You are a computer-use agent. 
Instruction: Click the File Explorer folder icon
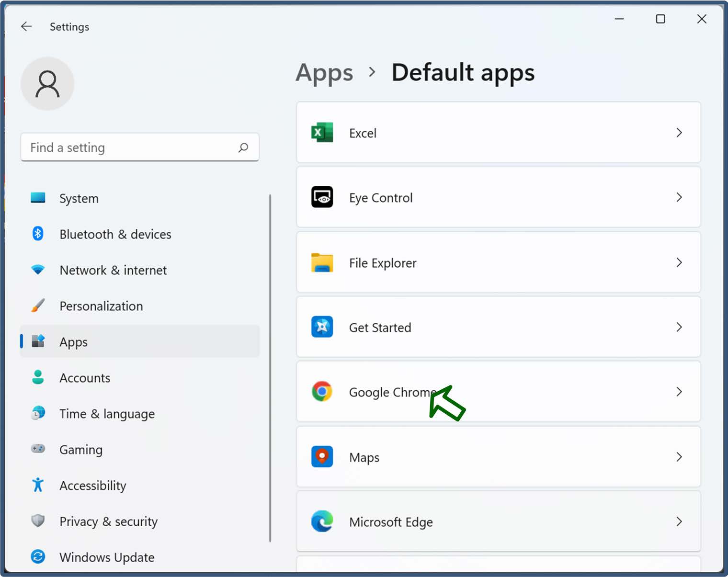[322, 262]
